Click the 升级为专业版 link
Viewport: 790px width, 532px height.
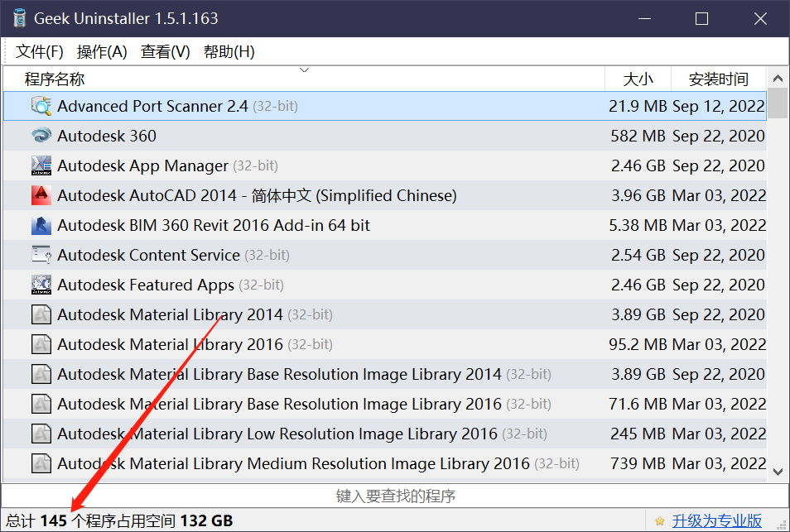coord(717,521)
